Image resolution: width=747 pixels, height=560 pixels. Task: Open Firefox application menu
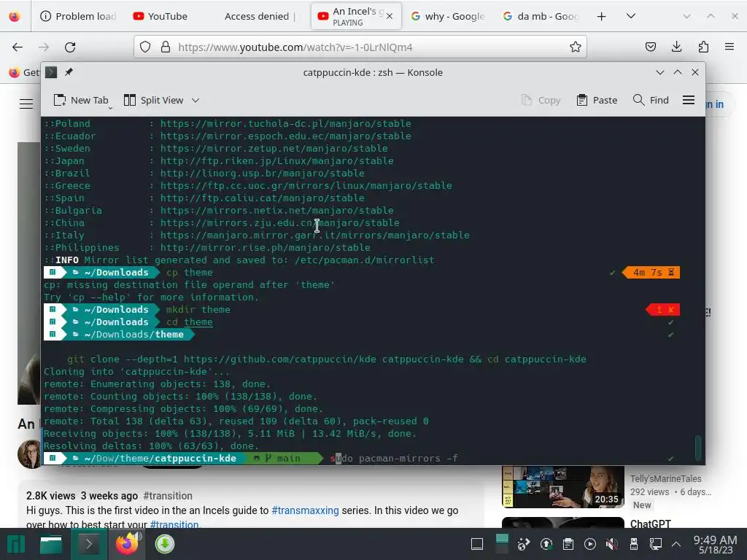[x=729, y=47]
